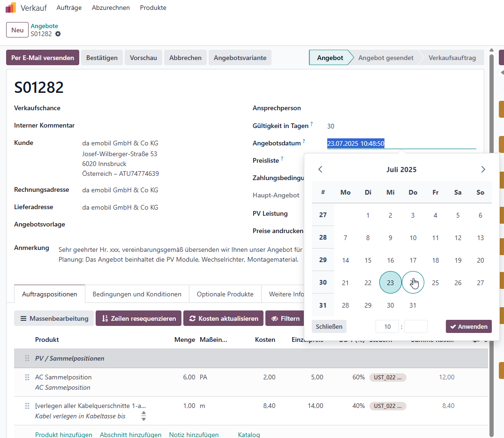Open the Filtern button

pyautogui.click(x=285, y=318)
